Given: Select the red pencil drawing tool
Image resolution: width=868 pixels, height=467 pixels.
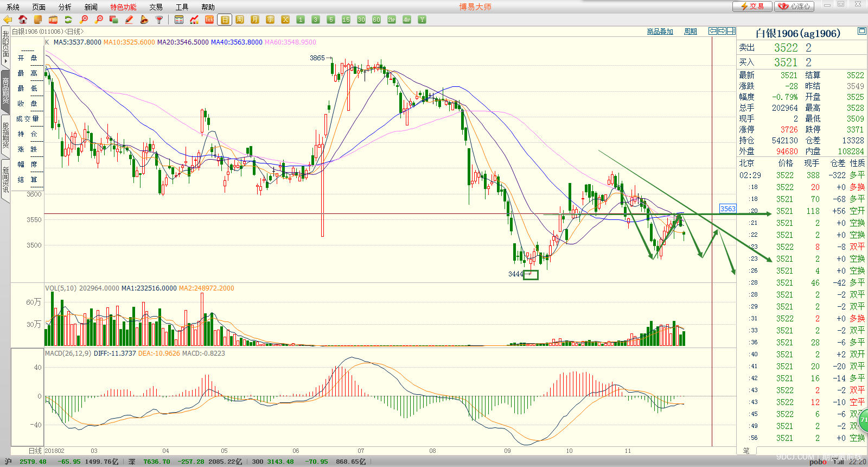Looking at the screenshot, I should [x=129, y=20].
